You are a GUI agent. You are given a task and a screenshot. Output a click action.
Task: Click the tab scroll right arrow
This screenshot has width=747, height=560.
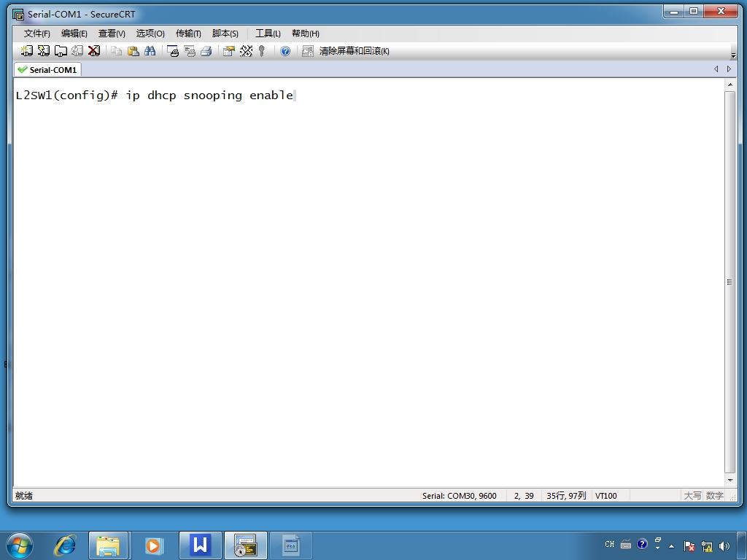point(729,69)
